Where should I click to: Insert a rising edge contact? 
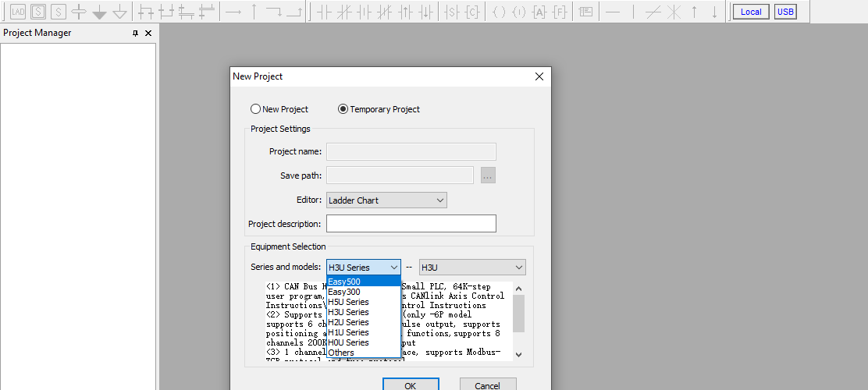pyautogui.click(x=405, y=12)
